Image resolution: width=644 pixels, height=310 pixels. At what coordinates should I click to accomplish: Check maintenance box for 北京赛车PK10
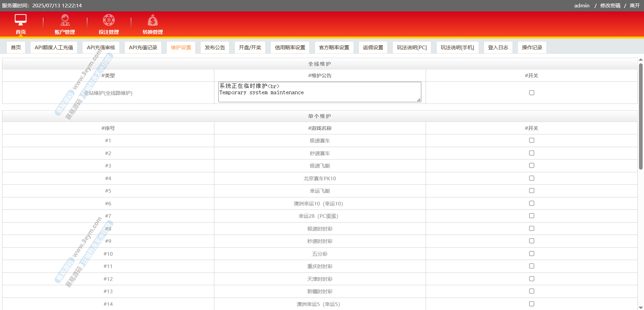(x=531, y=178)
